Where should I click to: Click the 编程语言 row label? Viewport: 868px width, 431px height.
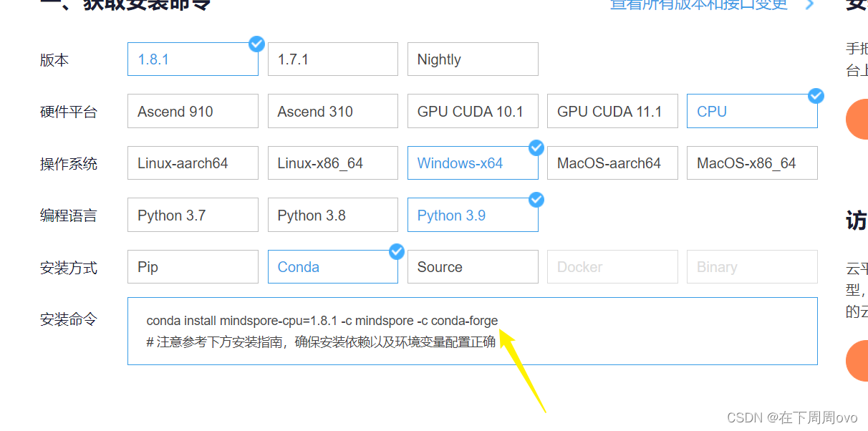[69, 215]
